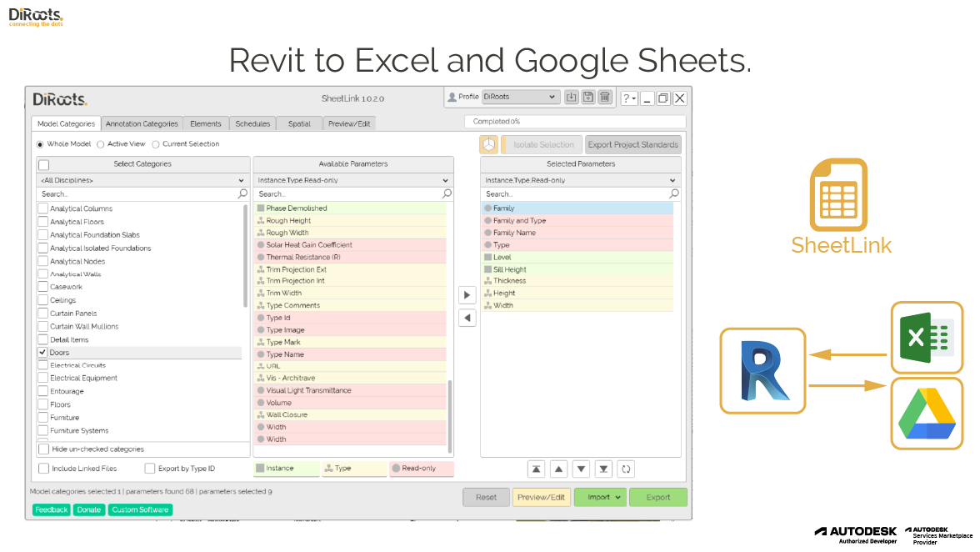This screenshot has width=980, height=552.
Task: Enable Hide un-checked categories
Action: (43, 449)
